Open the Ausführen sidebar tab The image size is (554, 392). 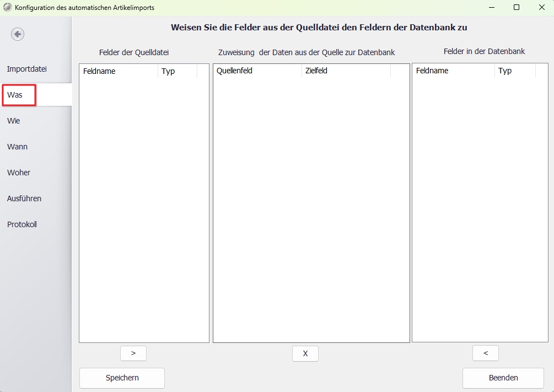(24, 198)
